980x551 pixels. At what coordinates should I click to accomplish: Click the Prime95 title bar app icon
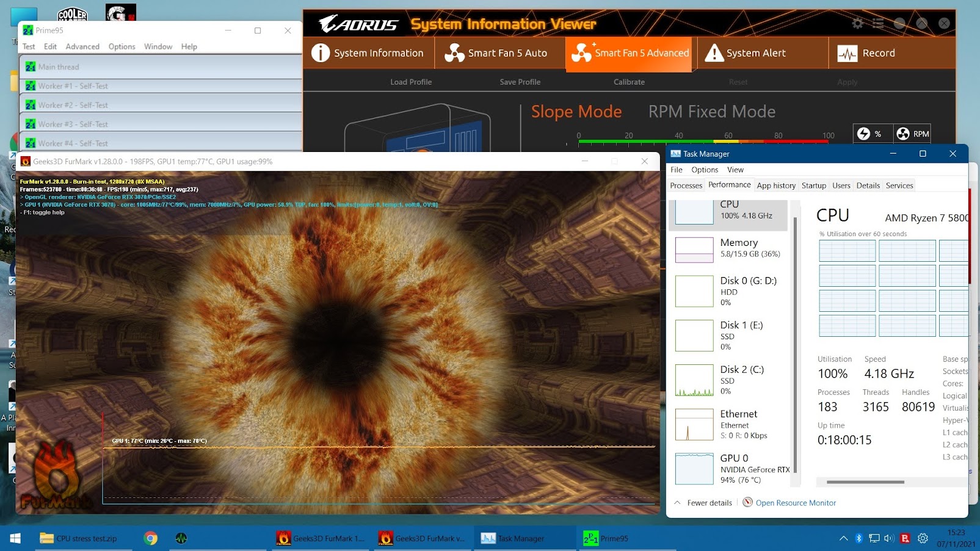coord(28,30)
